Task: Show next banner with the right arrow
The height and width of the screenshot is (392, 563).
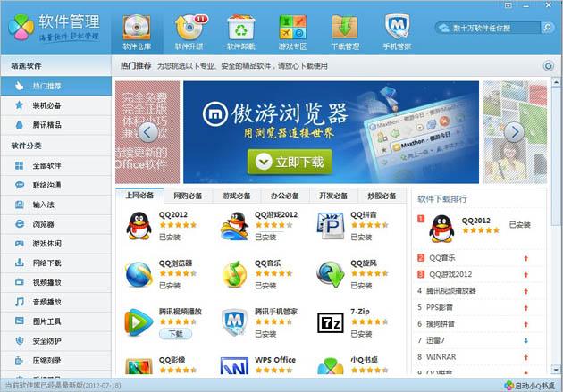Action: click(x=514, y=132)
